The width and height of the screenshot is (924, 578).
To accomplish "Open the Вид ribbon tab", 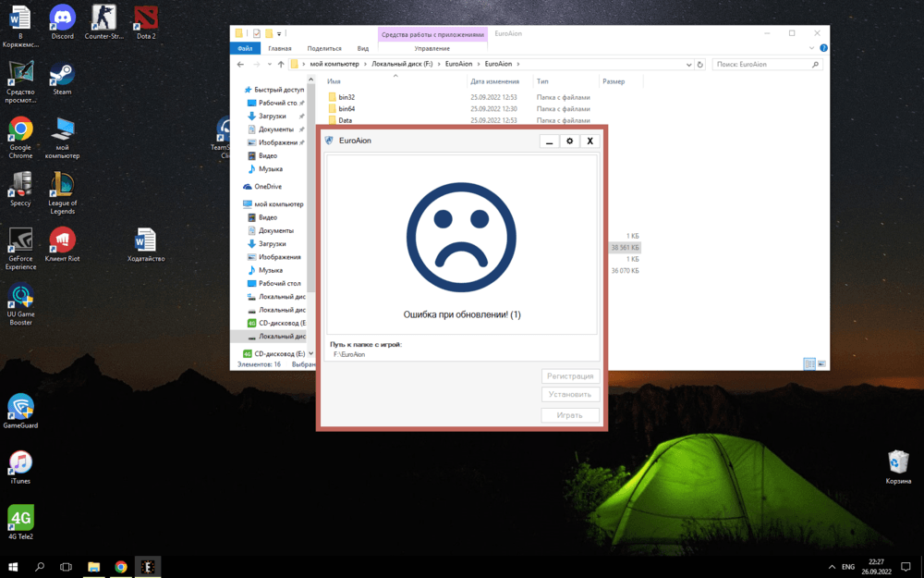I will pyautogui.click(x=363, y=48).
